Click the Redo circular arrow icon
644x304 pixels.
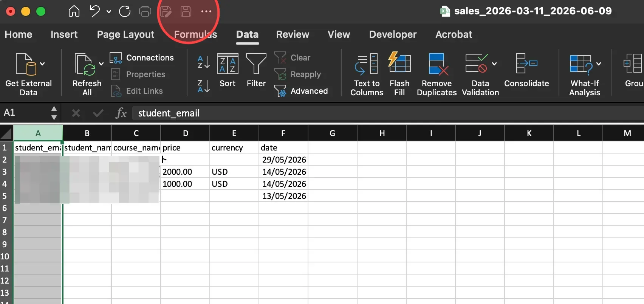(125, 11)
